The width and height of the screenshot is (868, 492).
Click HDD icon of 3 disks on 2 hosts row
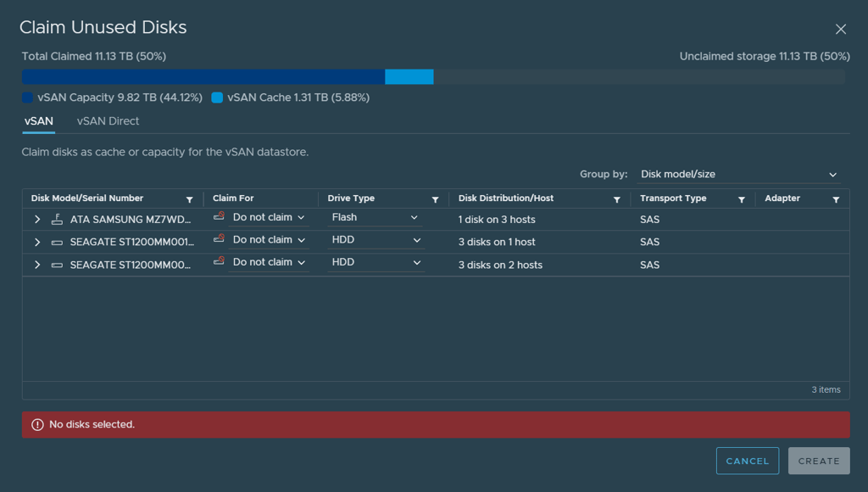(57, 266)
